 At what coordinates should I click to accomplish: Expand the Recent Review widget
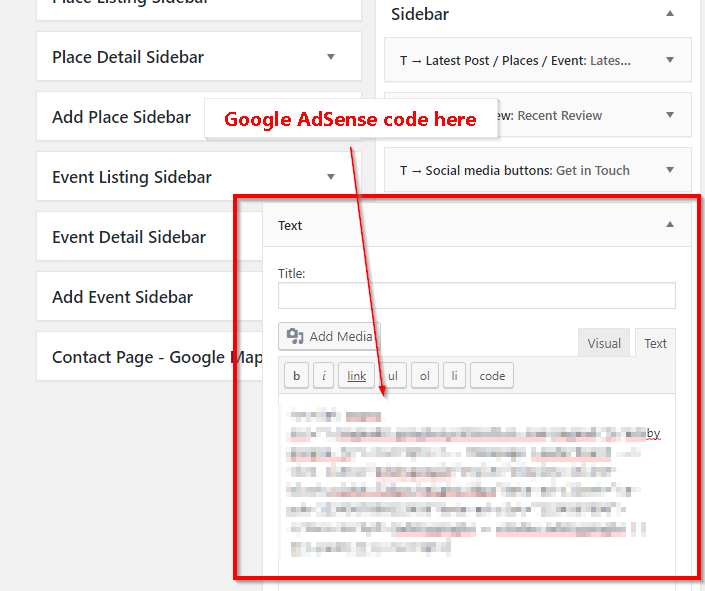(670, 115)
